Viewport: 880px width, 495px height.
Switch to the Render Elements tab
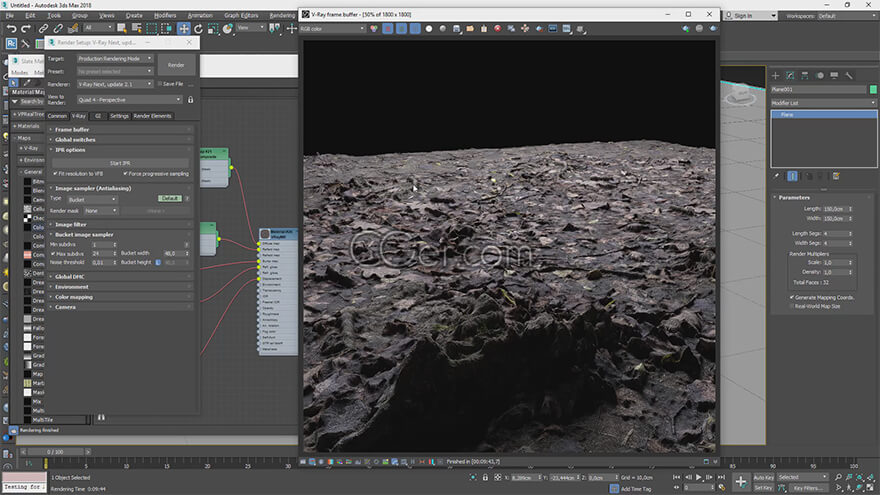[x=153, y=116]
